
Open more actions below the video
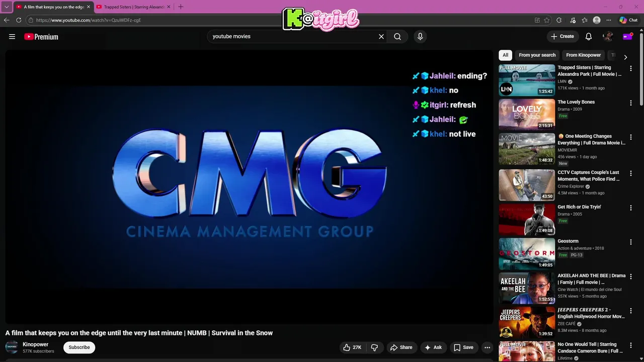point(487,347)
